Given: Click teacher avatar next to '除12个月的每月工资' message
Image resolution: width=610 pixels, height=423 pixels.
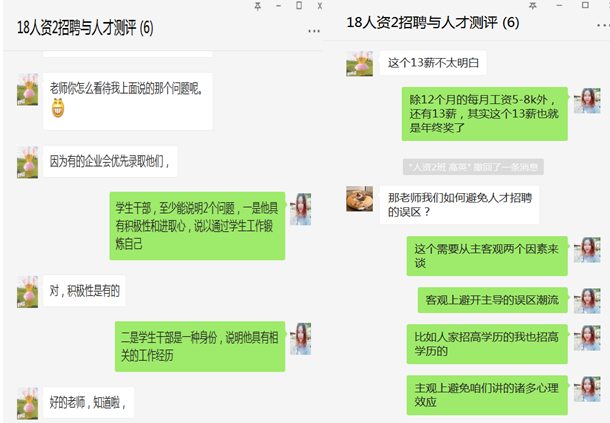Looking at the screenshot, I should tap(587, 100).
